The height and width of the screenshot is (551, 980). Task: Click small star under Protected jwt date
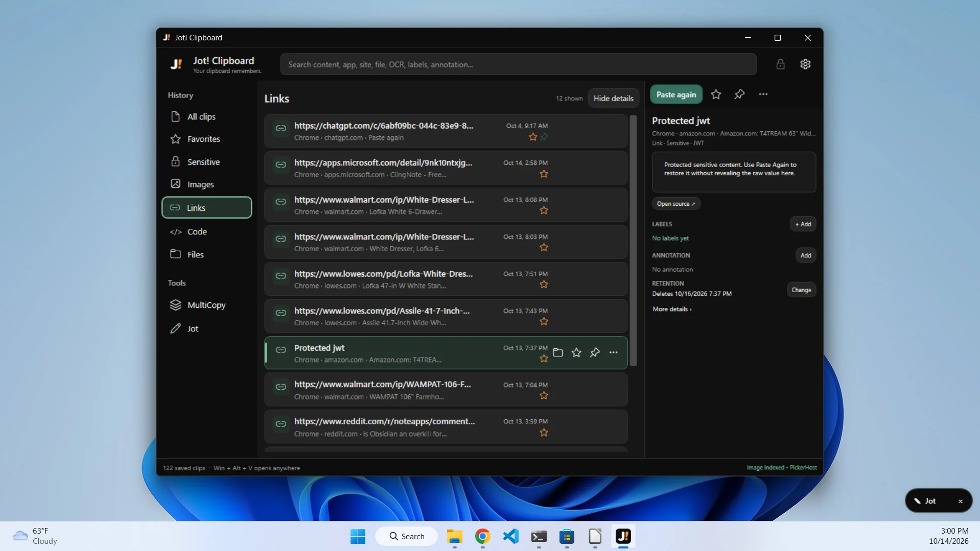(x=544, y=359)
